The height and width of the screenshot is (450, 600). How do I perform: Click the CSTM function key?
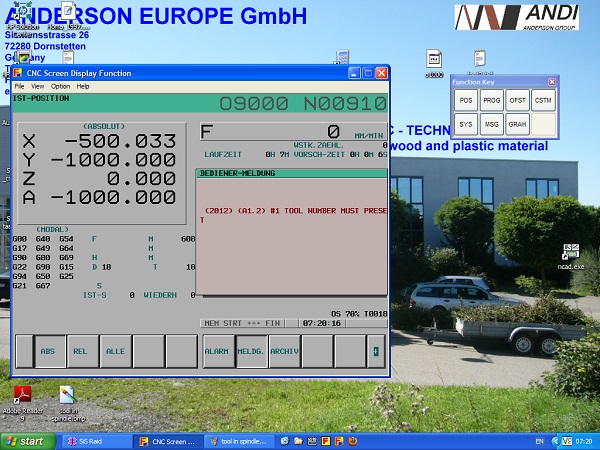[543, 100]
